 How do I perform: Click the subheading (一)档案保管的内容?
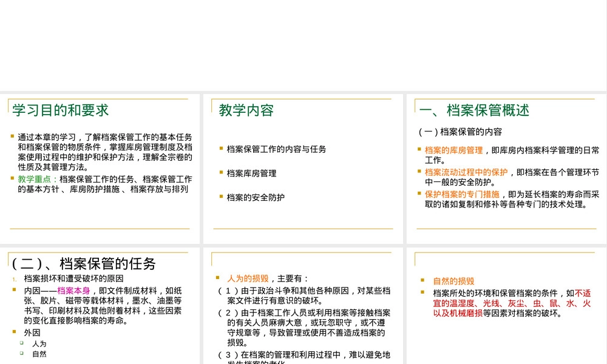click(x=460, y=132)
